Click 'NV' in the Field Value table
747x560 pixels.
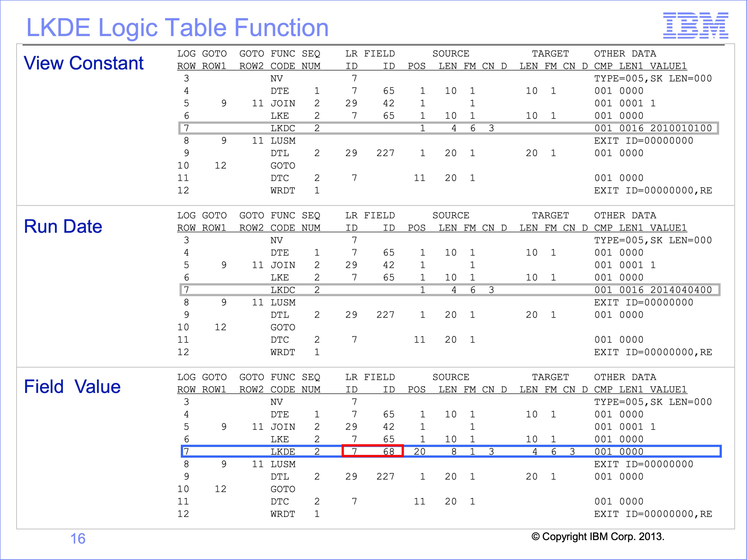pos(276,402)
